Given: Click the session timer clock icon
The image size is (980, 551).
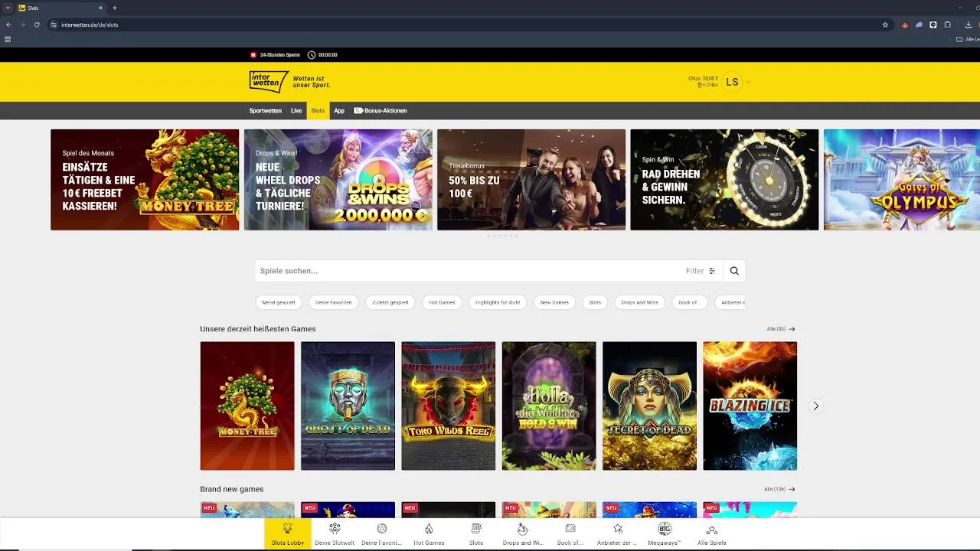Looking at the screenshot, I should [312, 55].
